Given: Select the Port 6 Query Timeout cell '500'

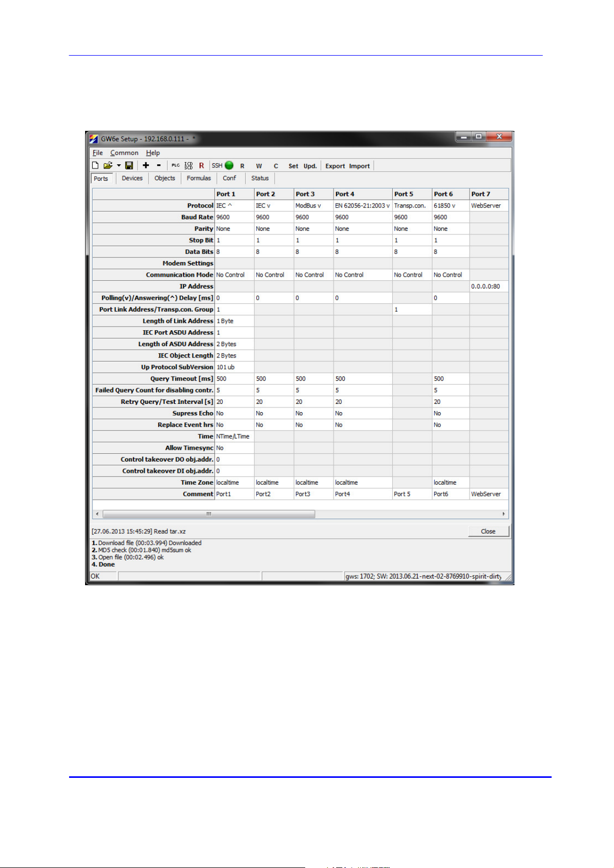Looking at the screenshot, I should pos(451,379).
